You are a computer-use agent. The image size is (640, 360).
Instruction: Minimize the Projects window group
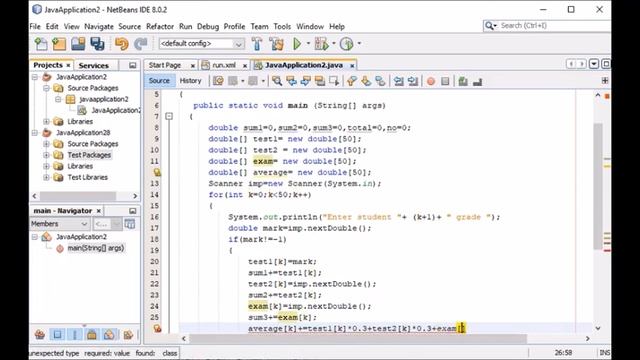pyautogui.click(x=133, y=65)
